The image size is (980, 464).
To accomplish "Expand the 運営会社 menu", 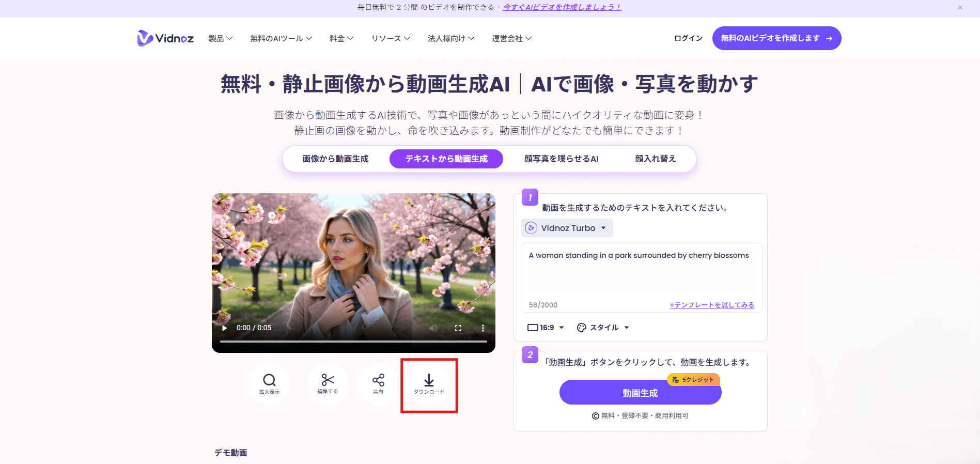I will 511,38.
